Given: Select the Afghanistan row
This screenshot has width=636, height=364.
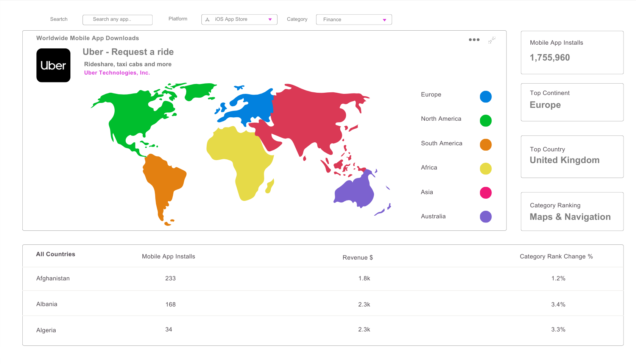Looking at the screenshot, I should tap(323, 279).
